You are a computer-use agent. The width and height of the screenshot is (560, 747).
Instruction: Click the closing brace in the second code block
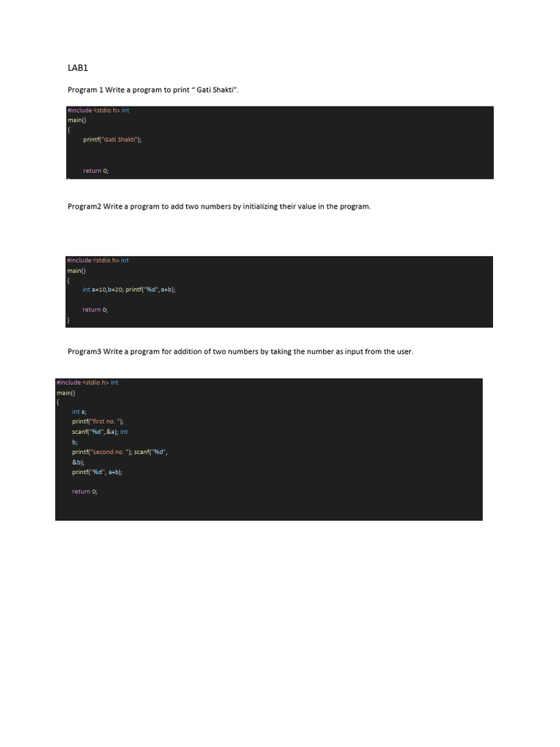(68, 320)
